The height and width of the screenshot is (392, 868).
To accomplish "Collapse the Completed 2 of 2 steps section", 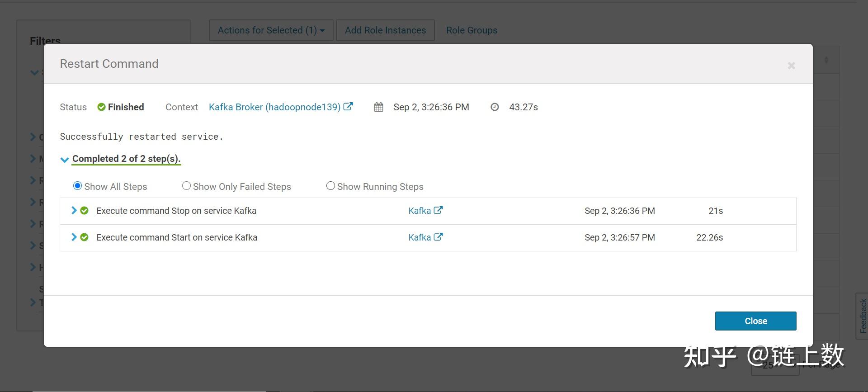I will (x=65, y=159).
